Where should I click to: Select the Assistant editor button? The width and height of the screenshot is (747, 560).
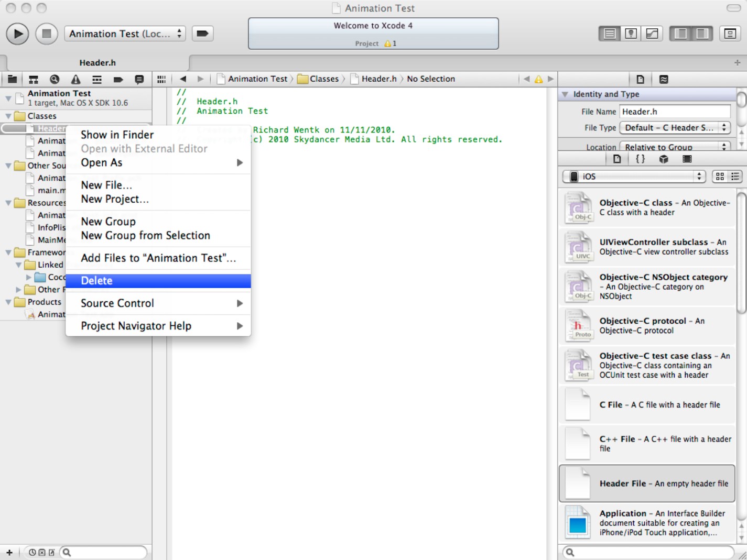631,34
